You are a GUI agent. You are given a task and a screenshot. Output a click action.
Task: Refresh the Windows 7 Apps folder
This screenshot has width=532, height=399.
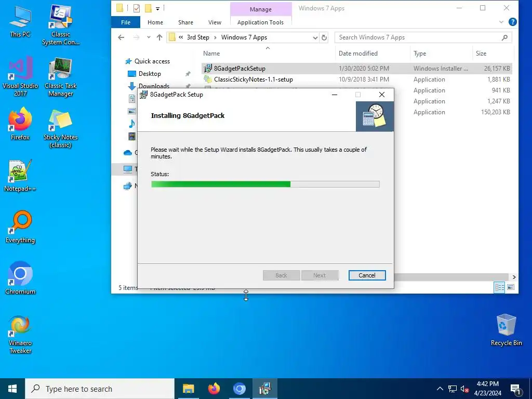(324, 37)
